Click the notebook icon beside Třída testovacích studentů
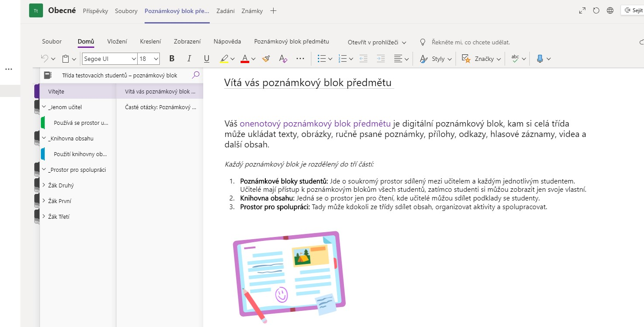 click(x=48, y=75)
